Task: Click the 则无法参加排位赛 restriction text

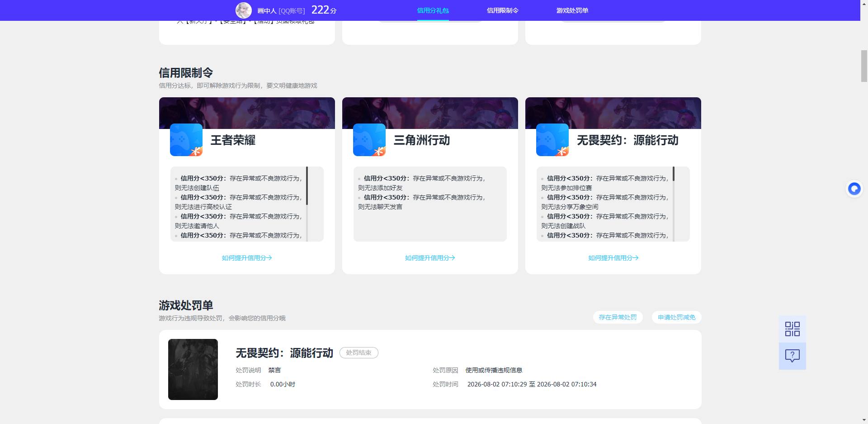Action: point(566,188)
